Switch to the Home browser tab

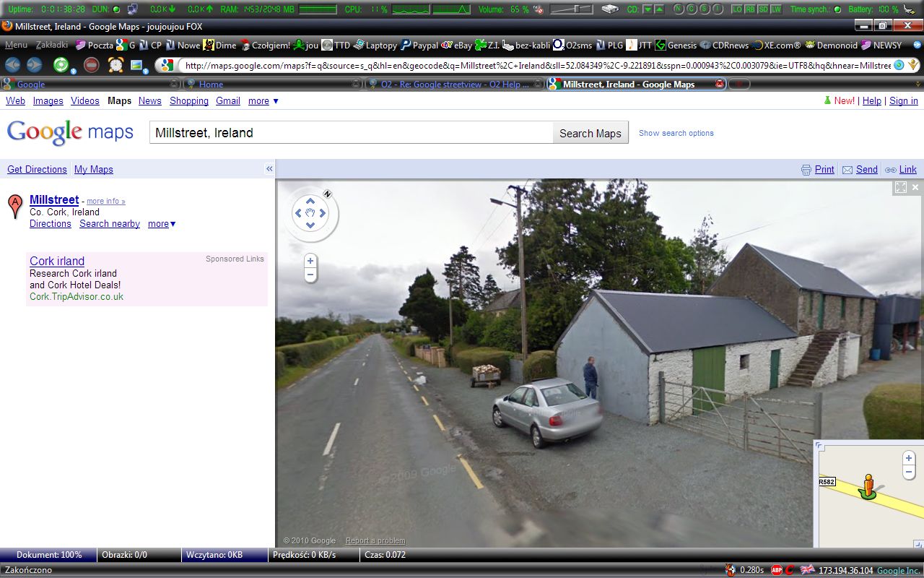click(211, 85)
